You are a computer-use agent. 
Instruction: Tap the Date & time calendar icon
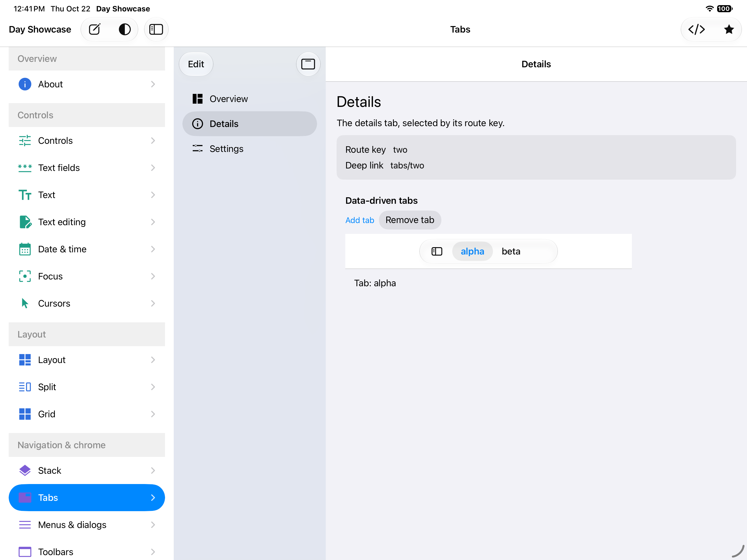25,249
